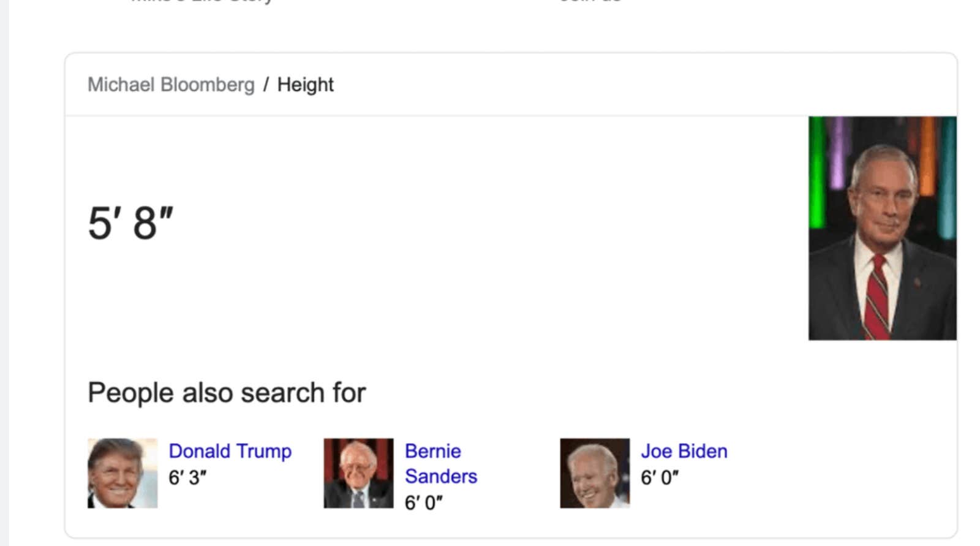Screen dimensions: 980x546
Task: Click the breadcrumb separator slash
Action: tap(266, 85)
